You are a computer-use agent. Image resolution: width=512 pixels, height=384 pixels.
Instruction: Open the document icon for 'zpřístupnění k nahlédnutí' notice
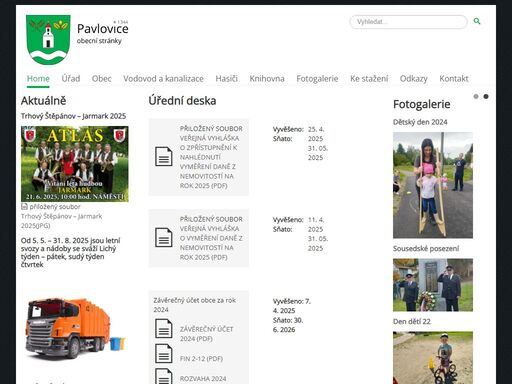[164, 157]
